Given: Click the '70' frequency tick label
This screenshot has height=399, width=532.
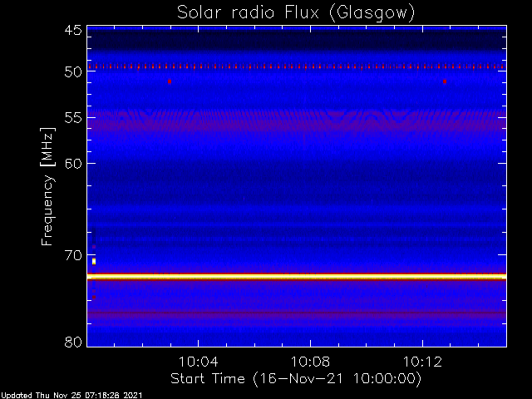Looking at the screenshot, I should click(x=73, y=255).
